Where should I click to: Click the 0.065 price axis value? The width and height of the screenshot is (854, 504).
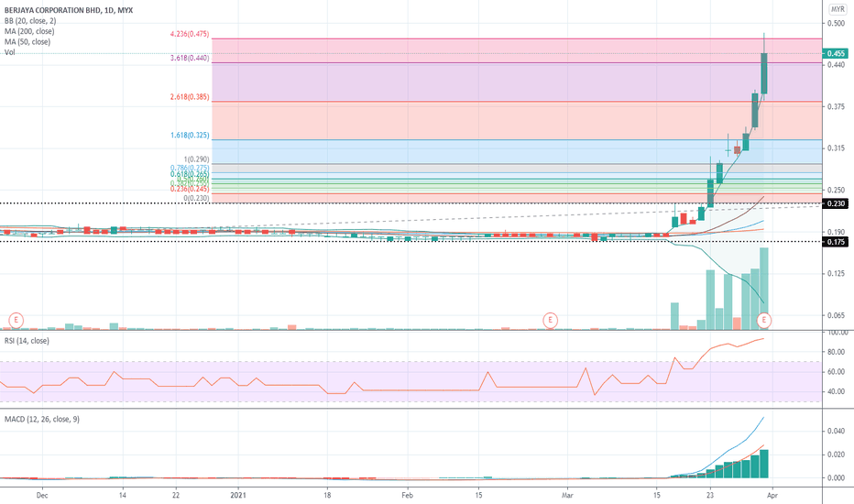[836, 315]
